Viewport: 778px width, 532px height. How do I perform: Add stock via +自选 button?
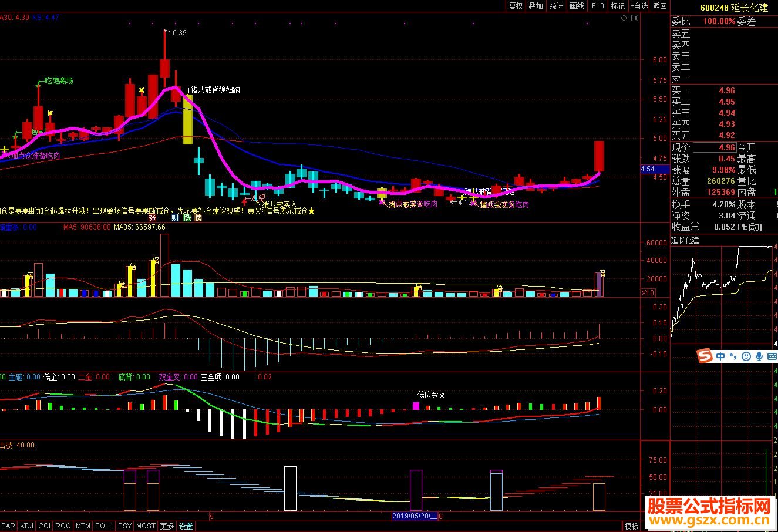pos(639,6)
